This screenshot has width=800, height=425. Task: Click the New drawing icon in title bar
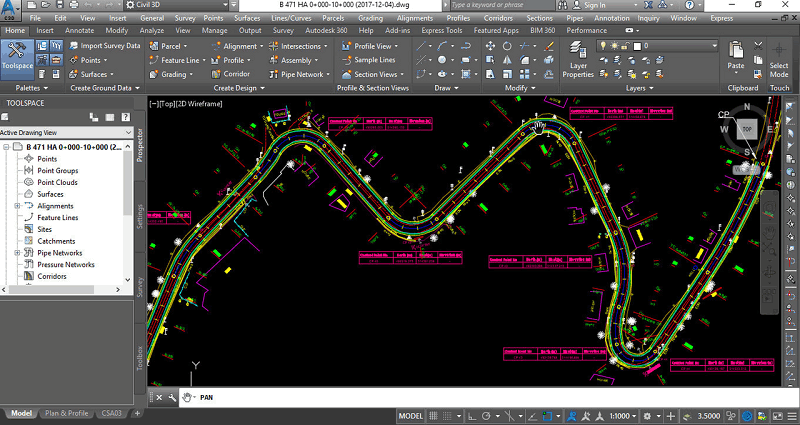click(32, 5)
